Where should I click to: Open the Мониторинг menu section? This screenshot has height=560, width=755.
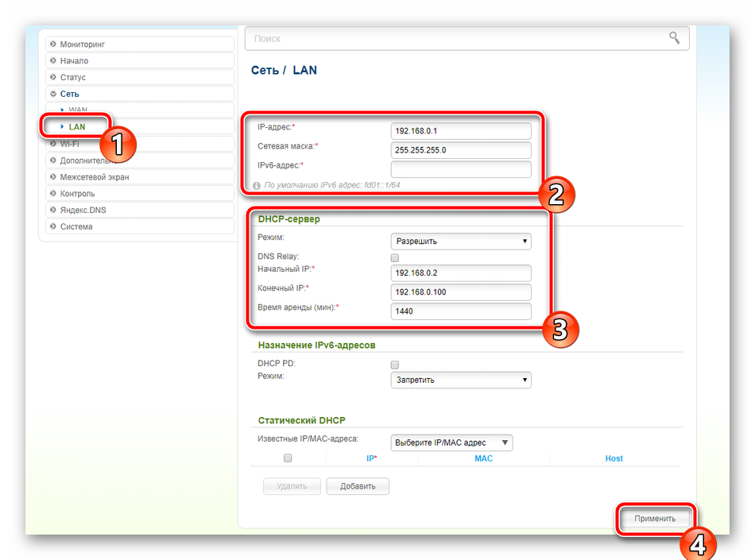tap(140, 44)
